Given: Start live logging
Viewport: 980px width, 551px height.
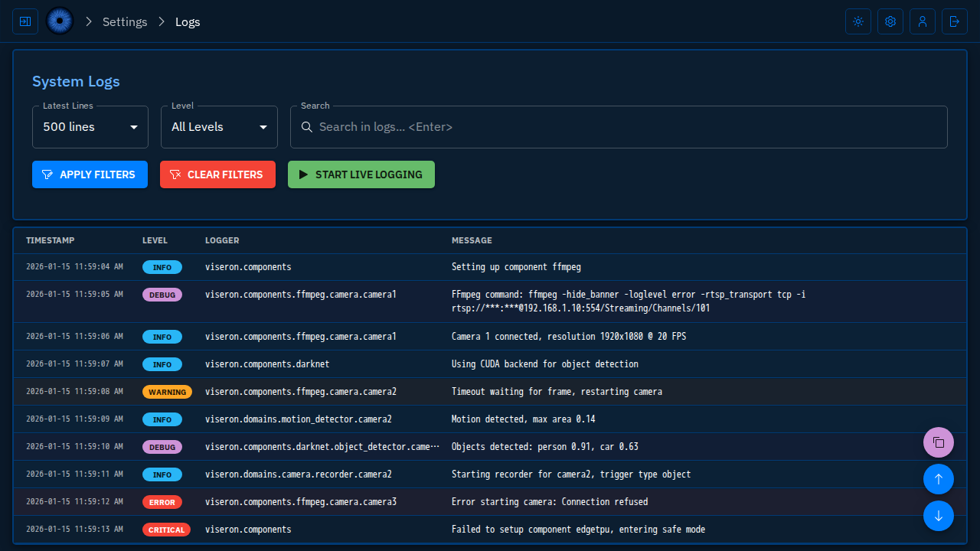Looking at the screenshot, I should pyautogui.click(x=361, y=174).
